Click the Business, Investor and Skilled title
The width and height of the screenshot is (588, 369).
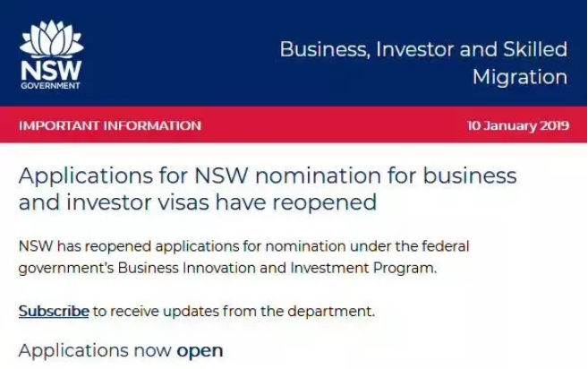coord(423,49)
